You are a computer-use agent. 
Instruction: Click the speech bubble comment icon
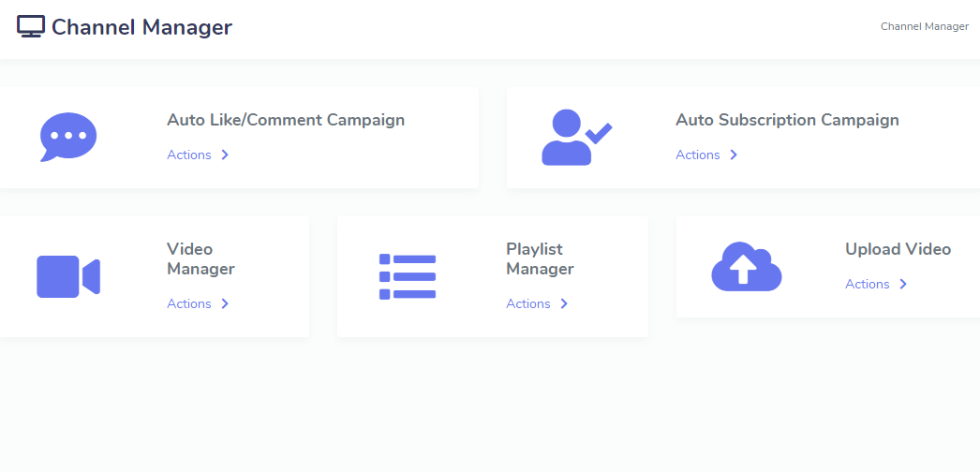68,137
